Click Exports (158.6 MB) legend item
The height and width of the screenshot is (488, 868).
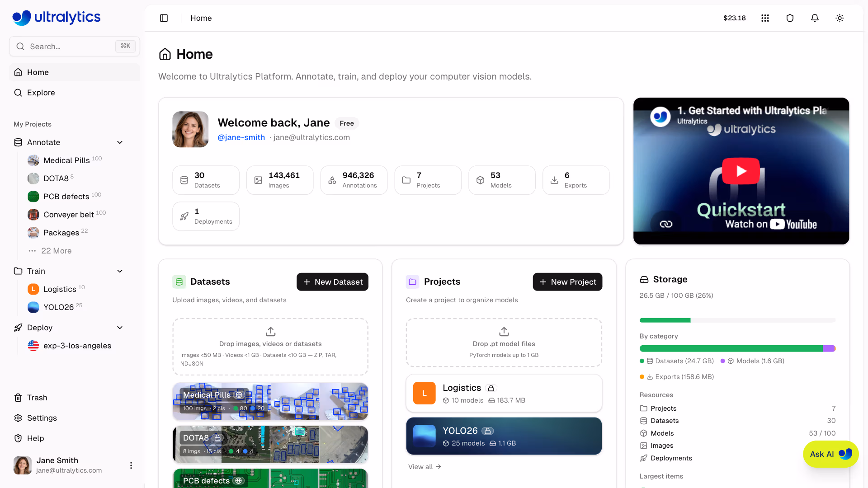[677, 377]
